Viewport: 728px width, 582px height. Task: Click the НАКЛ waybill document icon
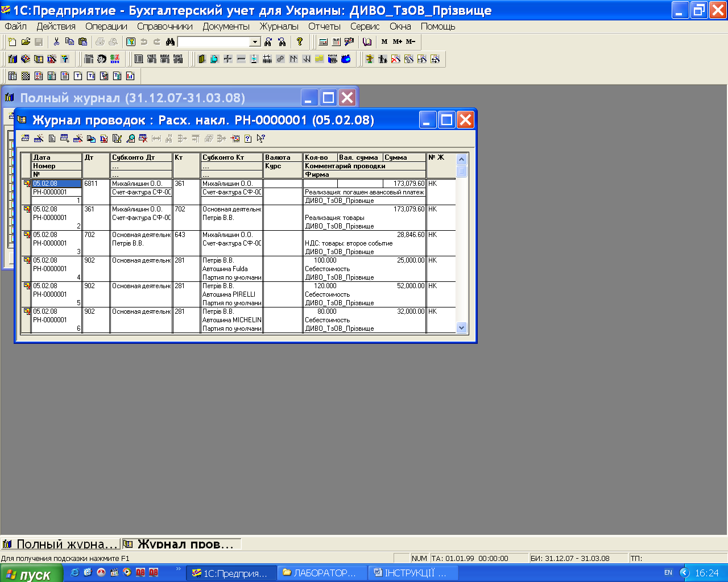click(x=164, y=59)
